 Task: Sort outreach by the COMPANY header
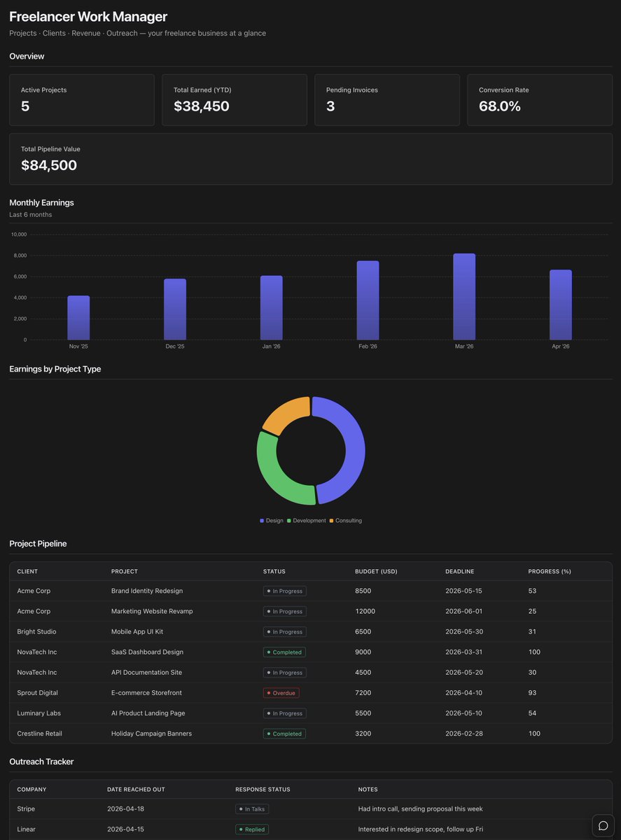click(32, 789)
